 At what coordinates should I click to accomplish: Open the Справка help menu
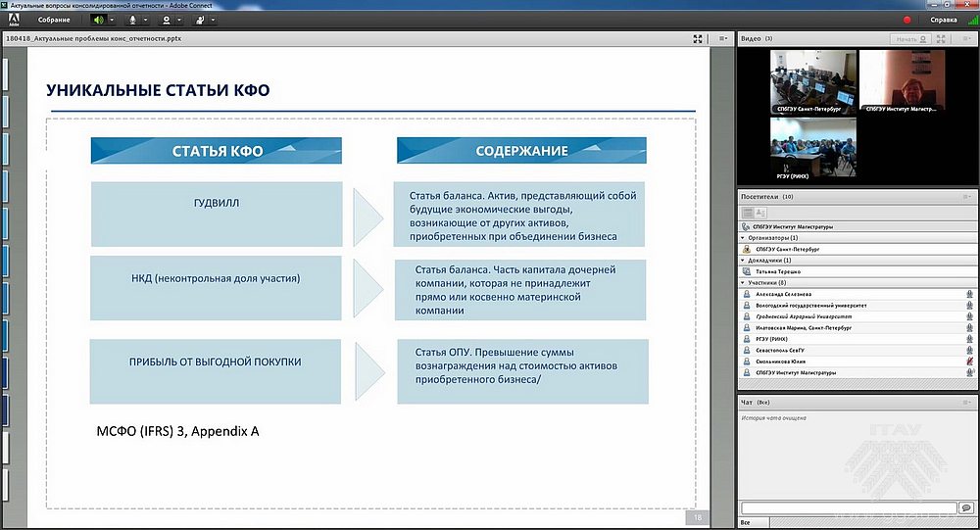[943, 20]
